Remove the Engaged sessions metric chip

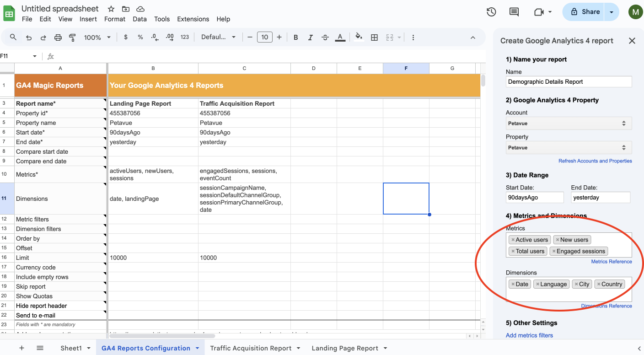553,251
